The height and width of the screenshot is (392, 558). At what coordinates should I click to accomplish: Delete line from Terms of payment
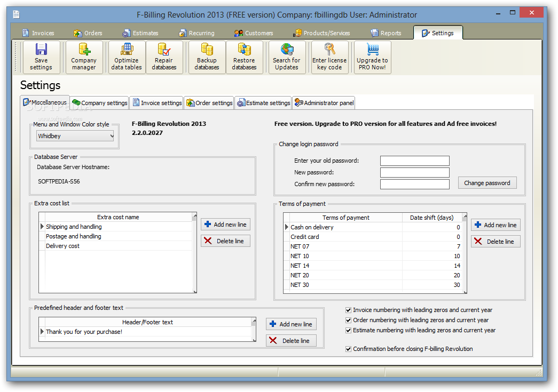(496, 241)
